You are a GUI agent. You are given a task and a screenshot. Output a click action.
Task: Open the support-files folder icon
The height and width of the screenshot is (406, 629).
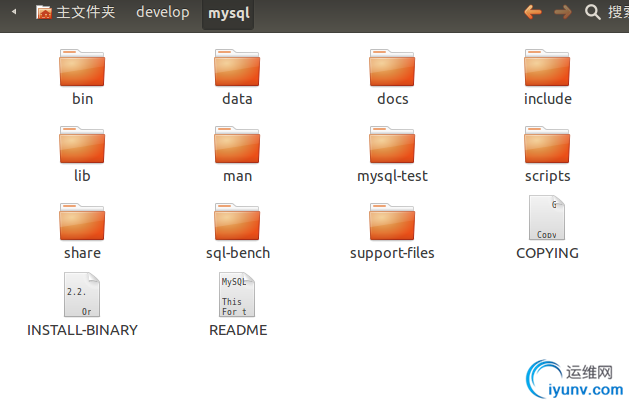(x=392, y=222)
